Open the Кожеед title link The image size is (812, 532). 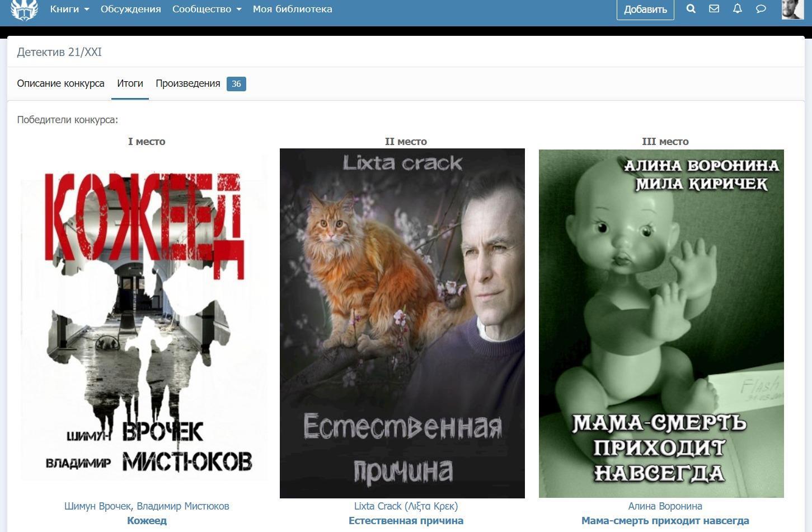click(147, 521)
